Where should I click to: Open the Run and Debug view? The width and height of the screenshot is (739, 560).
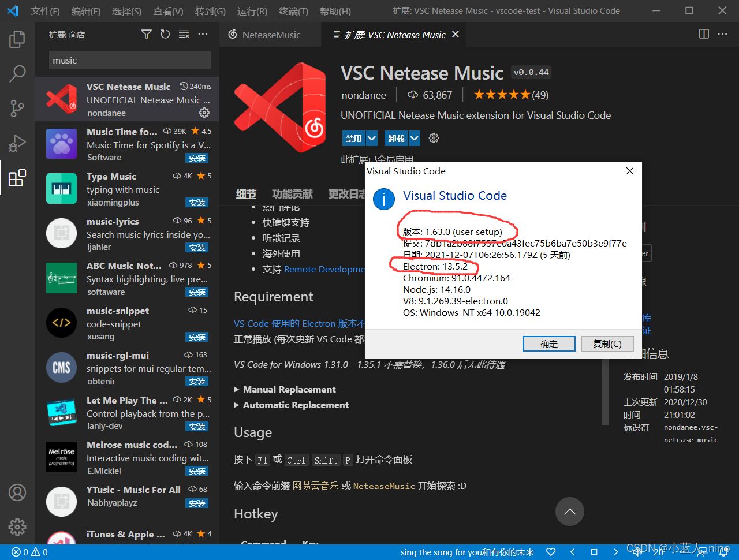point(17,143)
